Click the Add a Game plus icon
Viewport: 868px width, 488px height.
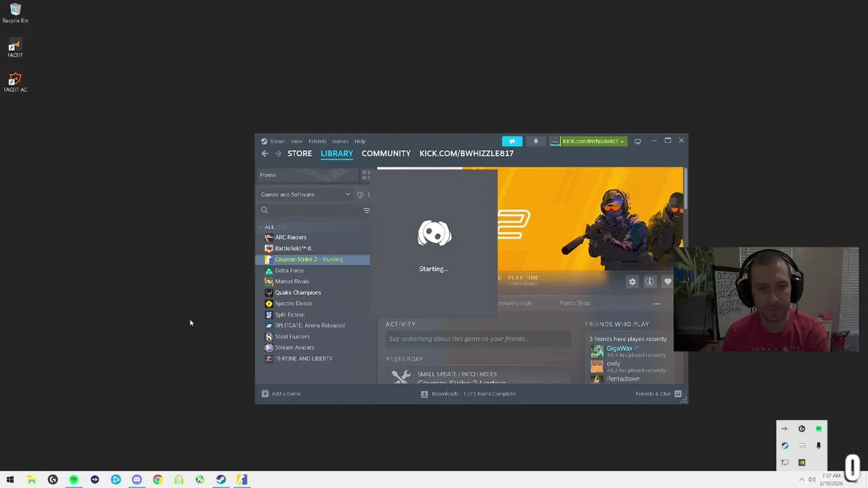pos(265,394)
